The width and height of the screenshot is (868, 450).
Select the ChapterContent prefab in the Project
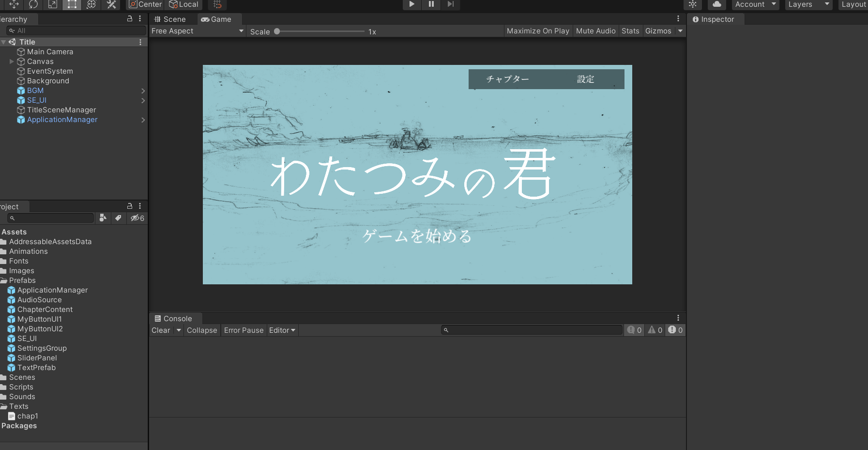pyautogui.click(x=45, y=310)
